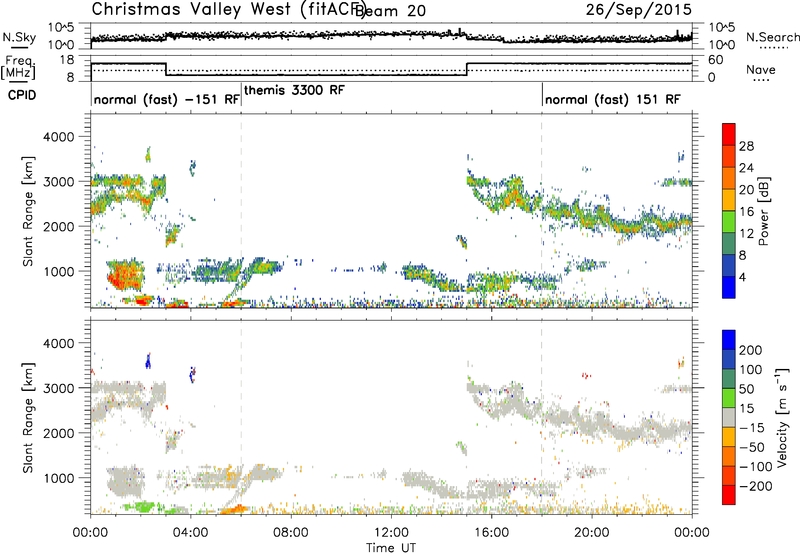Click the 'N.Search' legend label
Screen dimensions: 800x554
(772, 37)
